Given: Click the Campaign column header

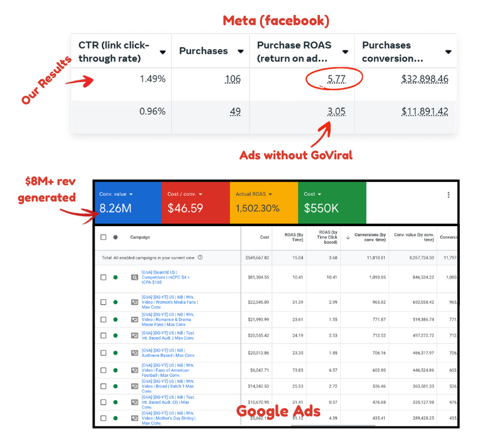Looking at the screenshot, I should tap(140, 238).
